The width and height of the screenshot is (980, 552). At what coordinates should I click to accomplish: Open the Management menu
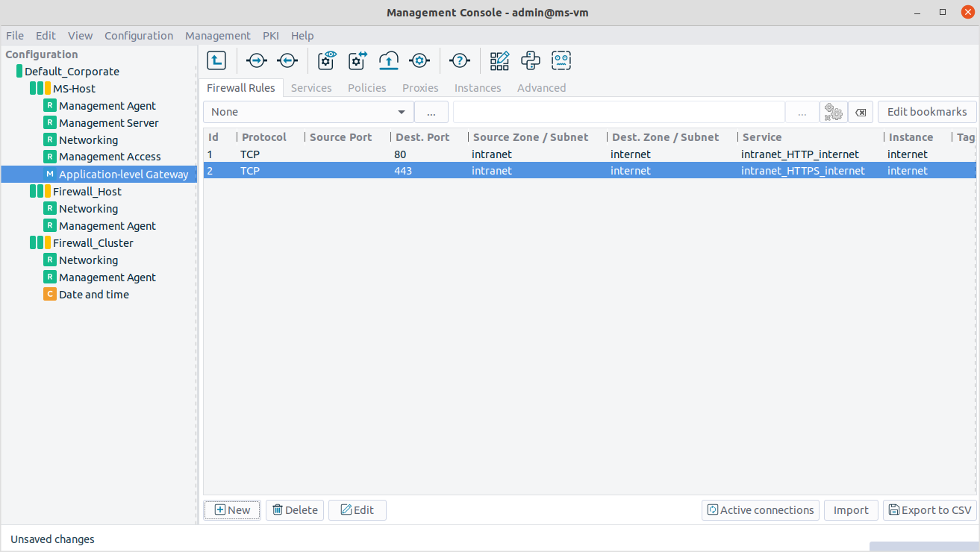pyautogui.click(x=218, y=36)
